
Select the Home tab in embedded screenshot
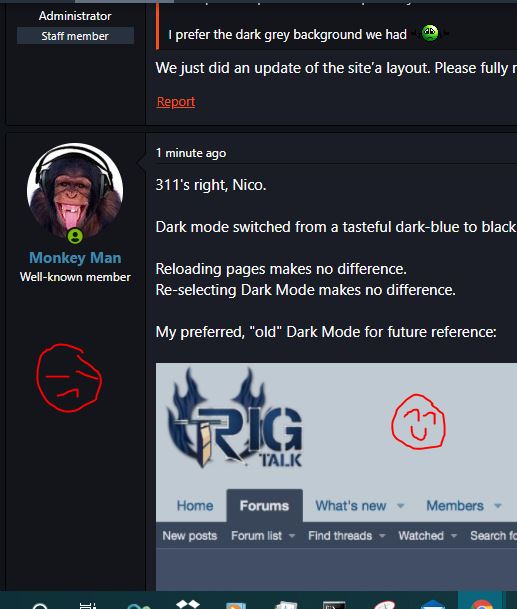pos(195,506)
